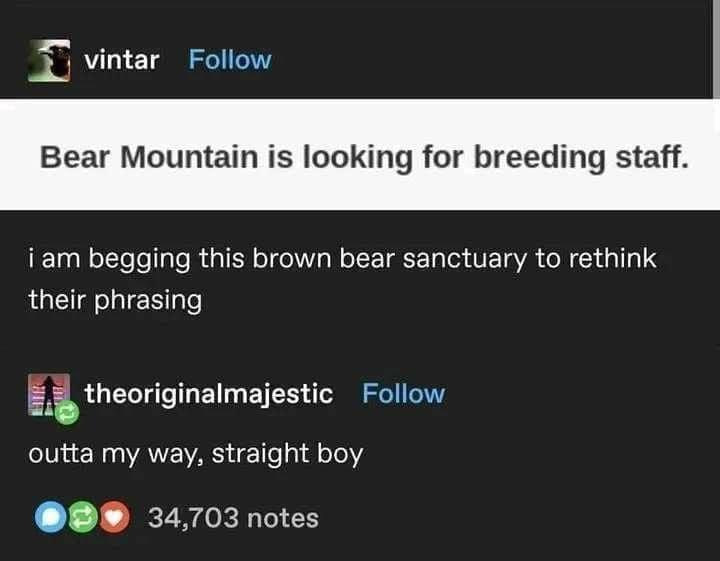Click the 'their phrasing' caption line
The image size is (720, 561).
click(115, 300)
